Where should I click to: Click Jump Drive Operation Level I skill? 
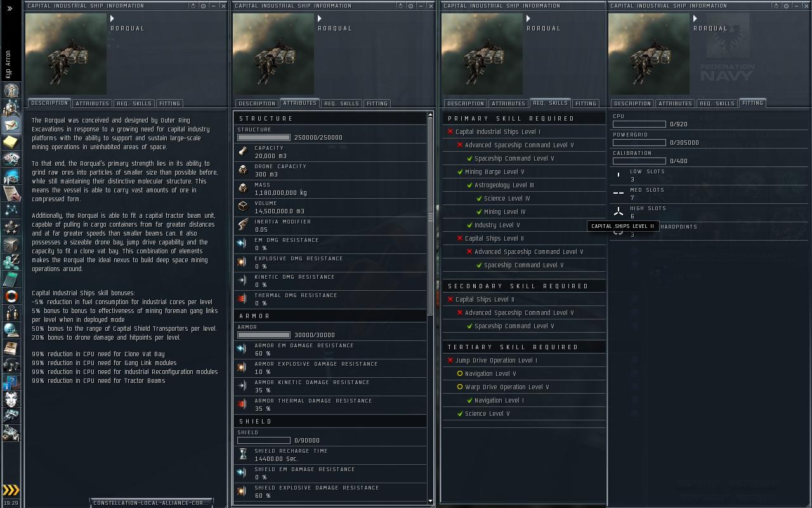pyautogui.click(x=495, y=360)
